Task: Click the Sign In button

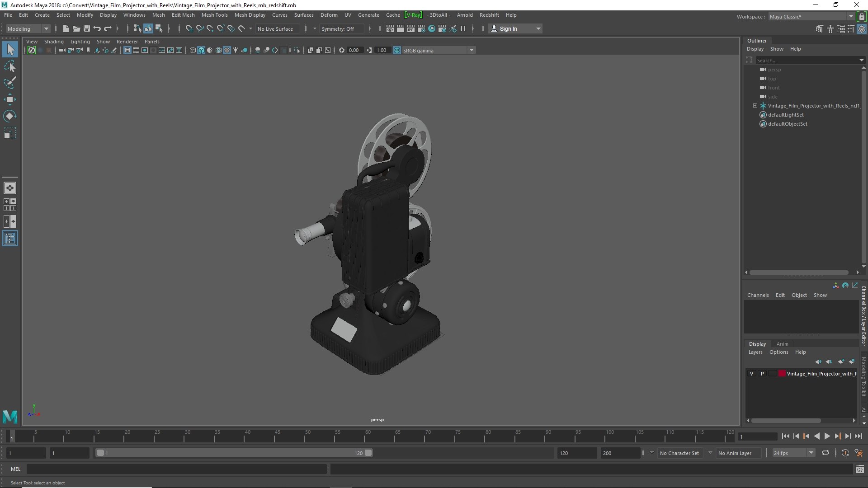Action: point(515,28)
